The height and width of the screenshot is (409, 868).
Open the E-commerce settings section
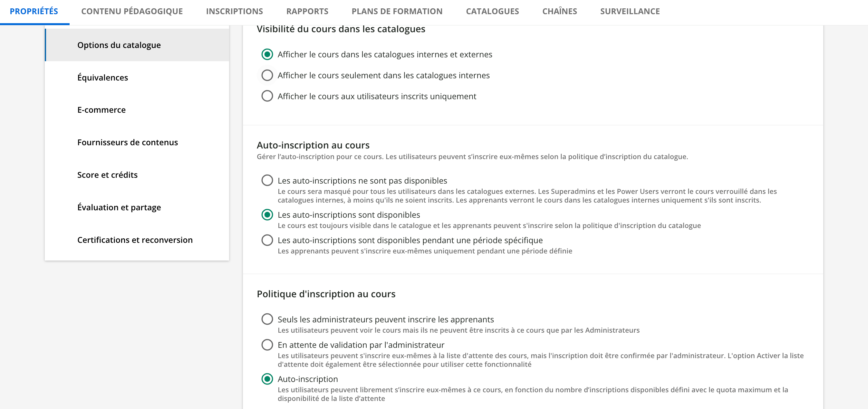pyautogui.click(x=101, y=110)
